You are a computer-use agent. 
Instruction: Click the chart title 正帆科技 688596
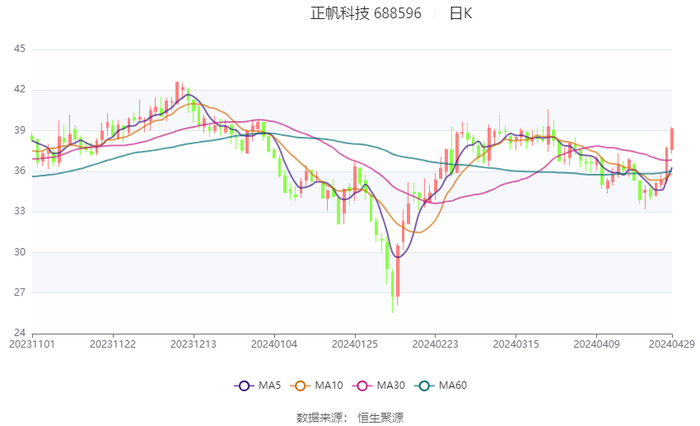366,14
